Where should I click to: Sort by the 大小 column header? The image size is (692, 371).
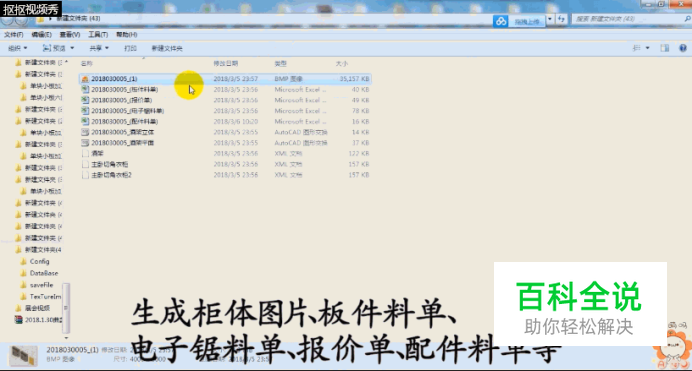(342, 64)
